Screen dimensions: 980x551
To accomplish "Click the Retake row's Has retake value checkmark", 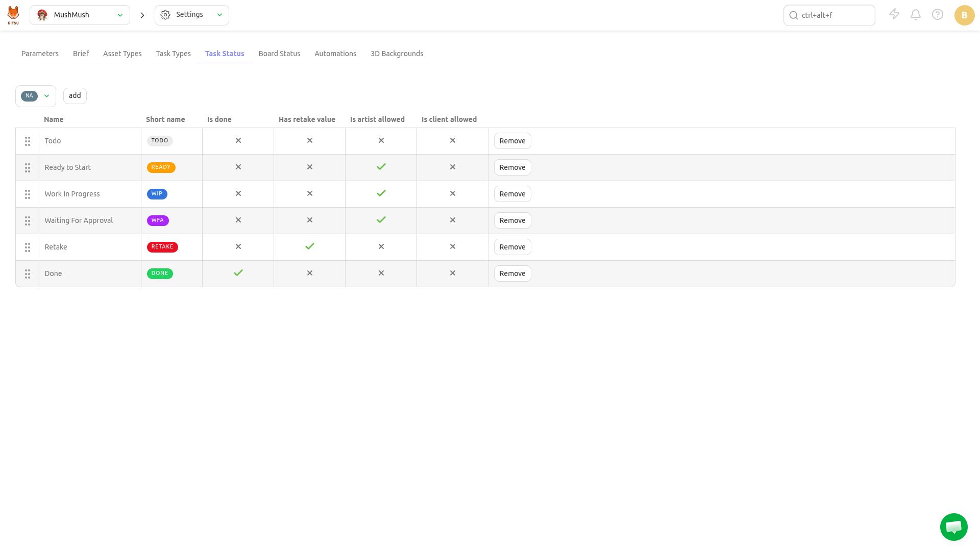I will 310,246.
